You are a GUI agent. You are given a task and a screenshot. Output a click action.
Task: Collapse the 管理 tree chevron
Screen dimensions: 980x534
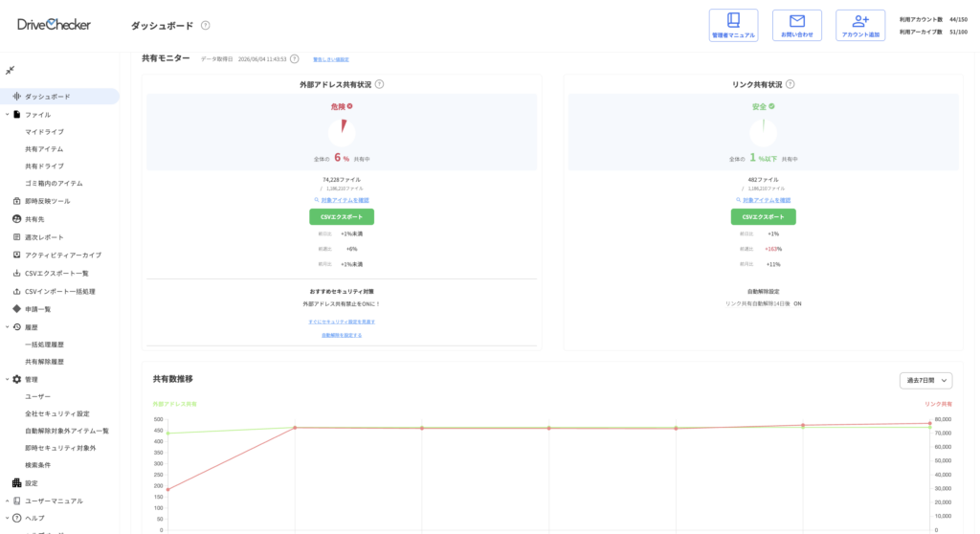coord(7,379)
